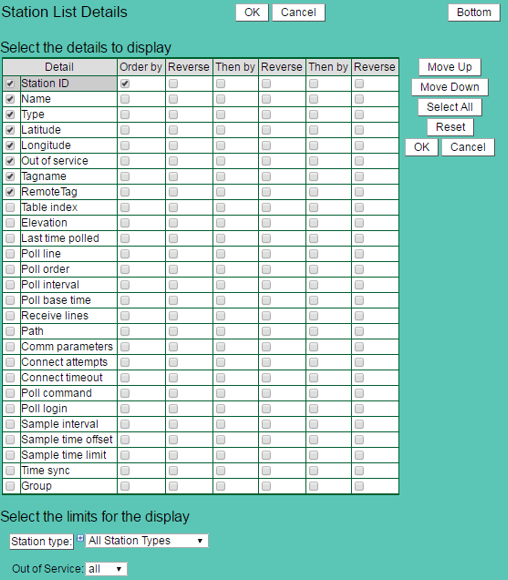
Task: Enable the Elevation detail checkbox
Action: 10,223
